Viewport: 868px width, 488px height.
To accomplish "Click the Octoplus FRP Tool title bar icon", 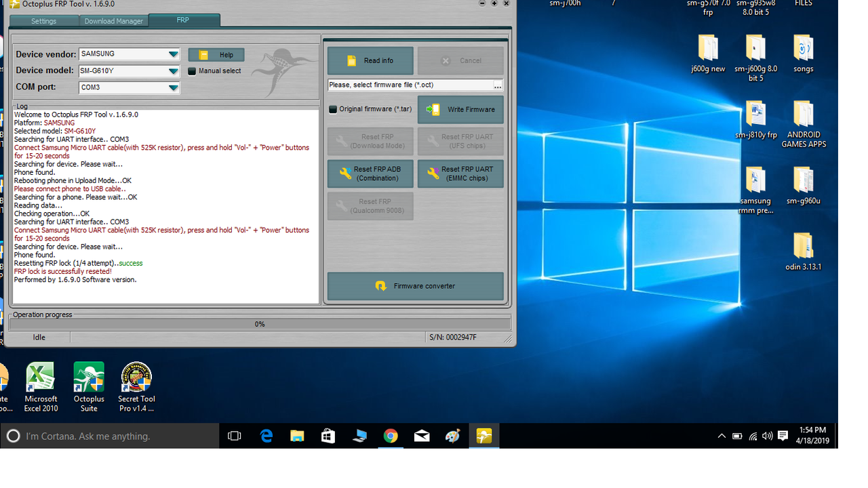I will coord(14,4).
